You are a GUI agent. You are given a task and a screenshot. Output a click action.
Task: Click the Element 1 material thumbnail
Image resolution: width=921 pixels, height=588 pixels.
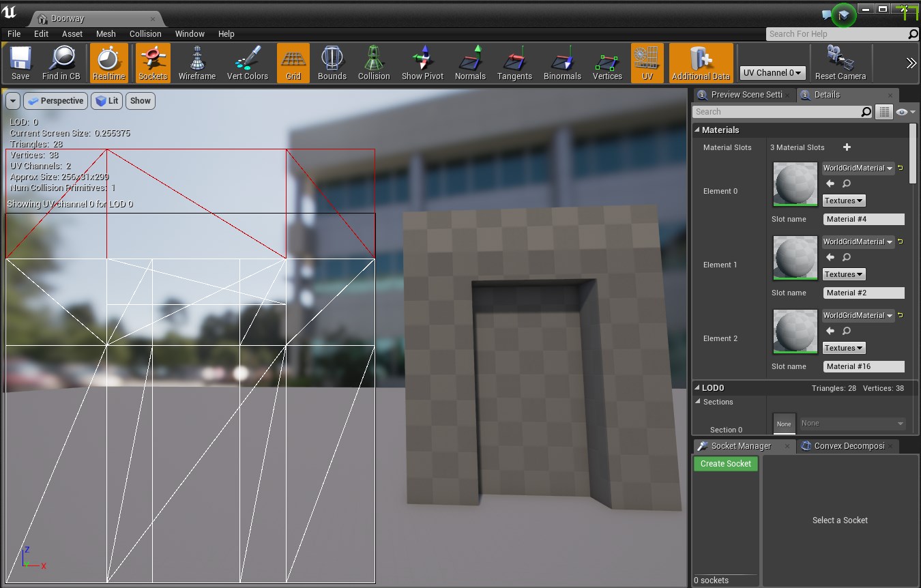coord(795,258)
